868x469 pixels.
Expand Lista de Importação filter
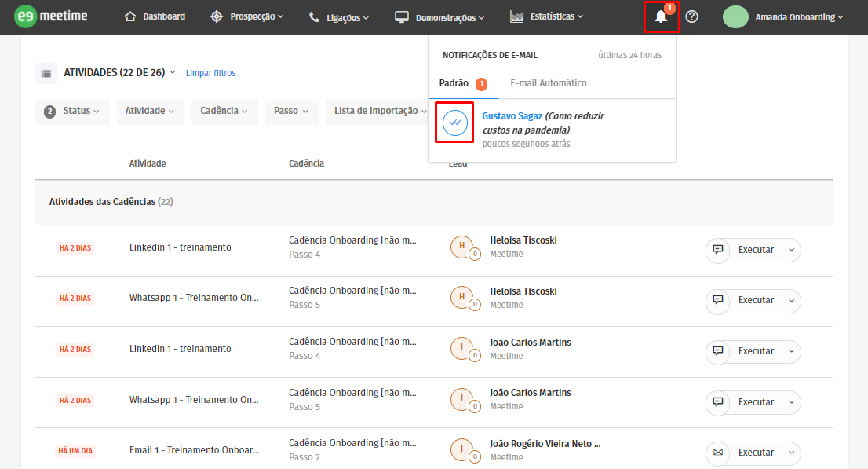click(x=380, y=112)
